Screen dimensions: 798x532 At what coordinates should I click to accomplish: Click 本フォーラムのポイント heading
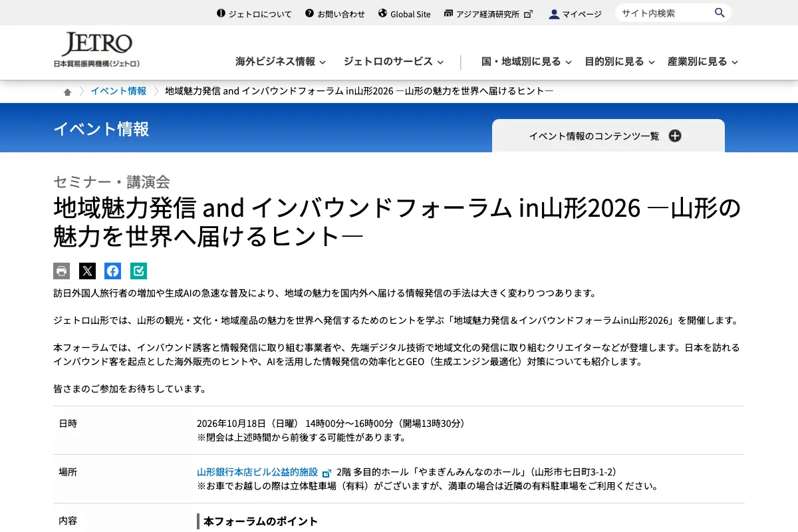(x=261, y=521)
